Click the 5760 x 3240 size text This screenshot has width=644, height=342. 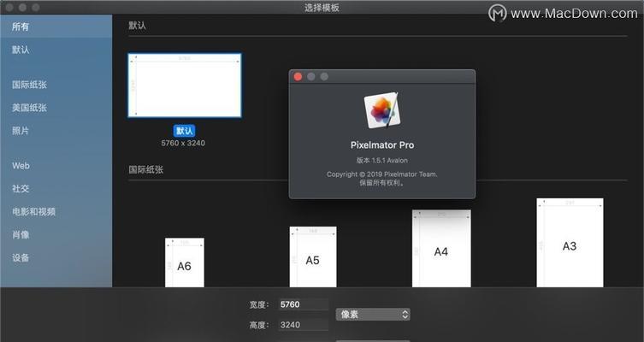pos(183,143)
